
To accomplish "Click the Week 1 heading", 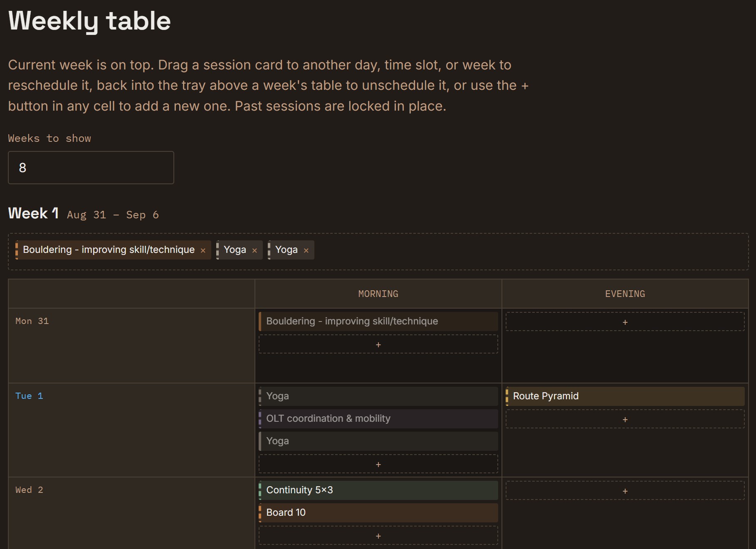I will (33, 213).
